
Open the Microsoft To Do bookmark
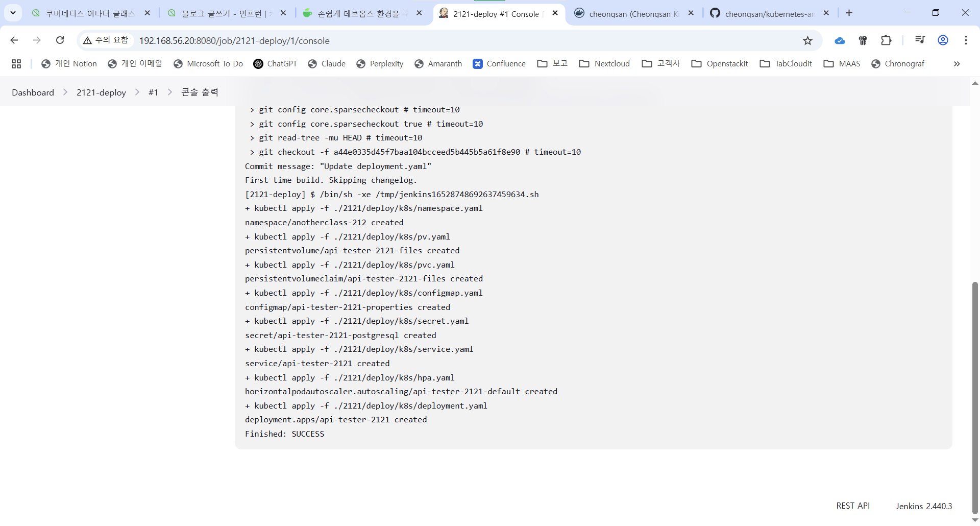[x=208, y=64]
